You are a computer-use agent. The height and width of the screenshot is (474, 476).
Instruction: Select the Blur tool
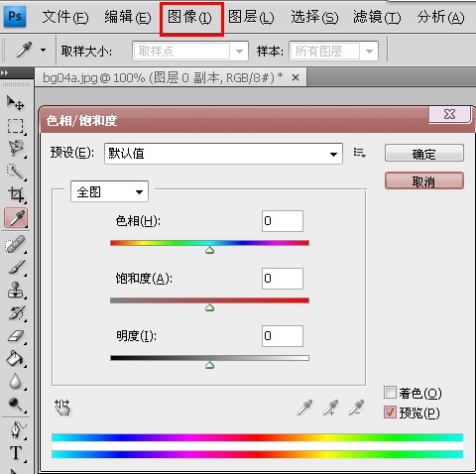click(15, 381)
